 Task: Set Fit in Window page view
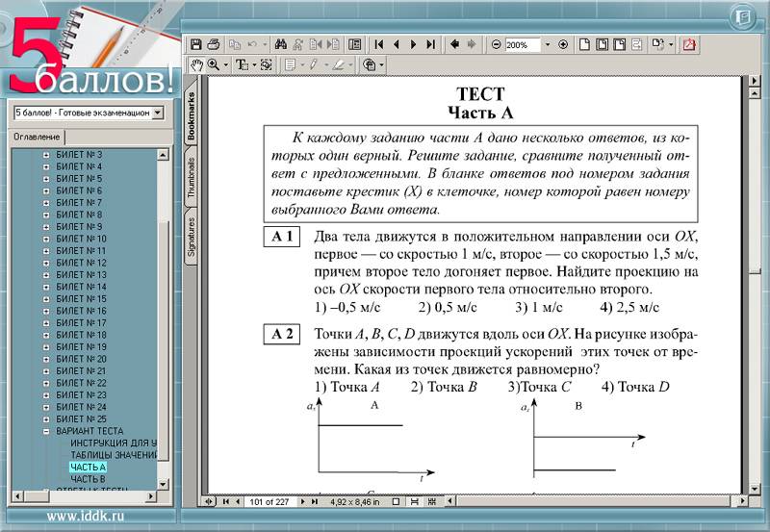(603, 44)
